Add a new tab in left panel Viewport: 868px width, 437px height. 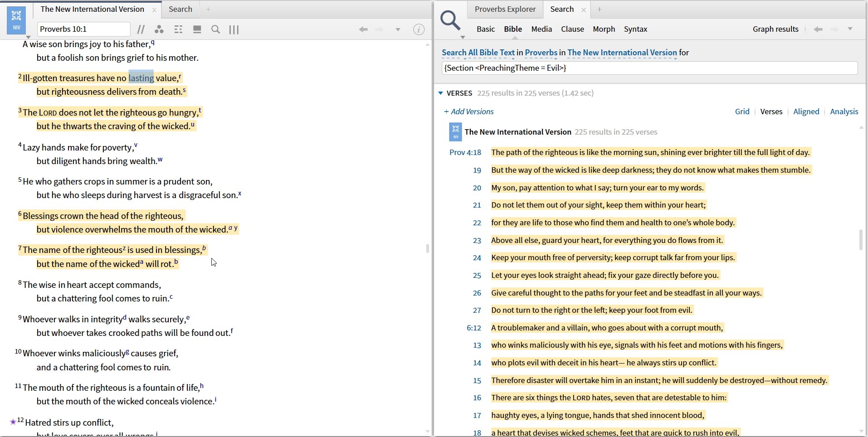tap(208, 9)
